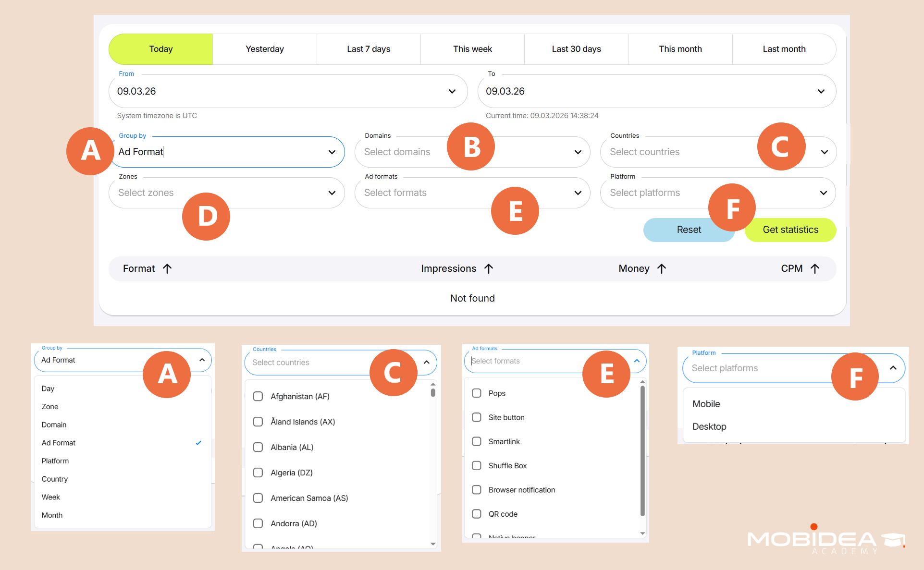Open the To date chevron
The height and width of the screenshot is (570, 924).
[x=821, y=91]
